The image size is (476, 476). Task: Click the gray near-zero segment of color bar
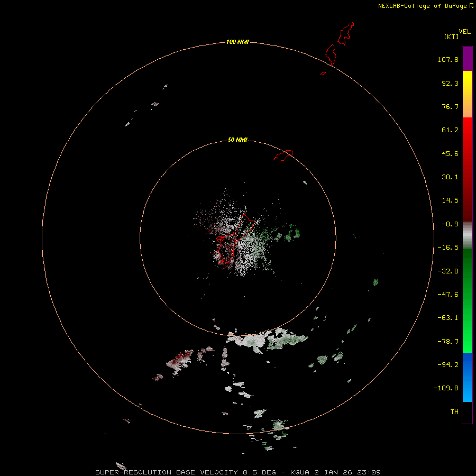467,235
